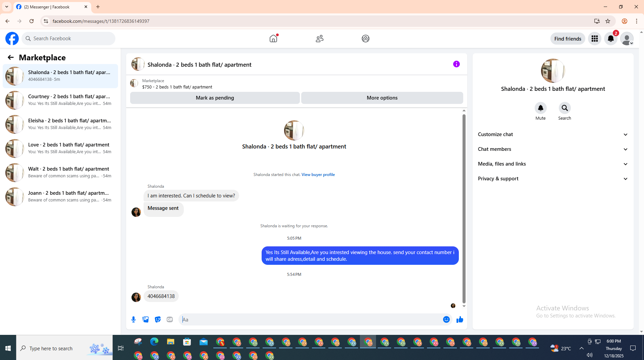Choose a sticker
The width and height of the screenshot is (644, 360).
[158, 319]
